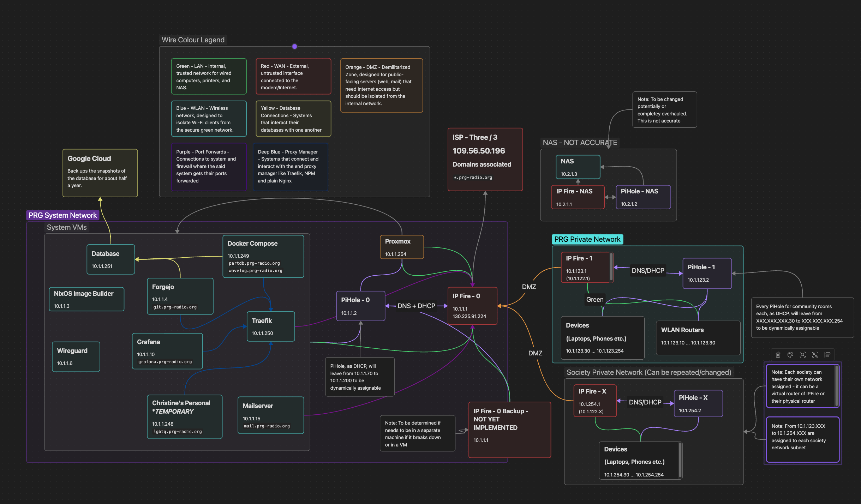Viewport: 861px width, 504px height.
Task: Select the 'Mailserver' card
Action: (x=271, y=415)
